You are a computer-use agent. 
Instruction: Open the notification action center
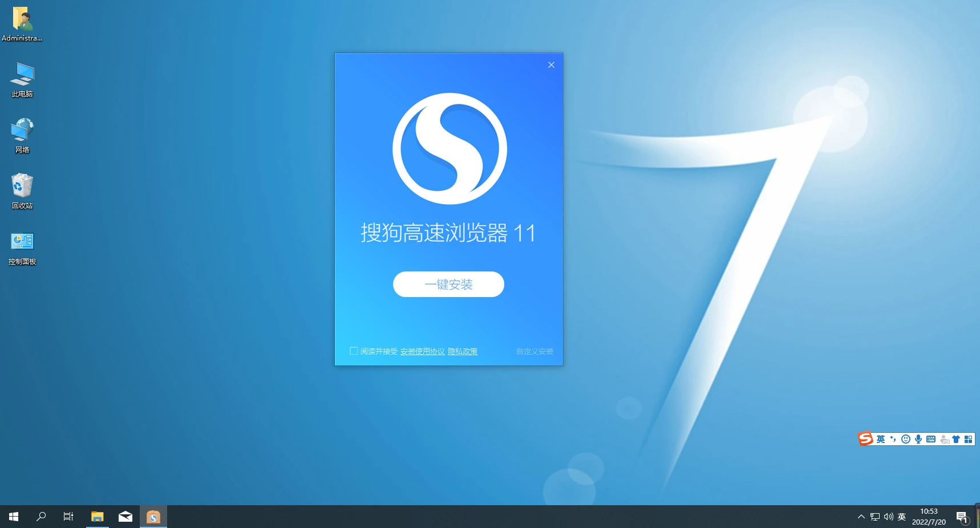[x=962, y=517]
